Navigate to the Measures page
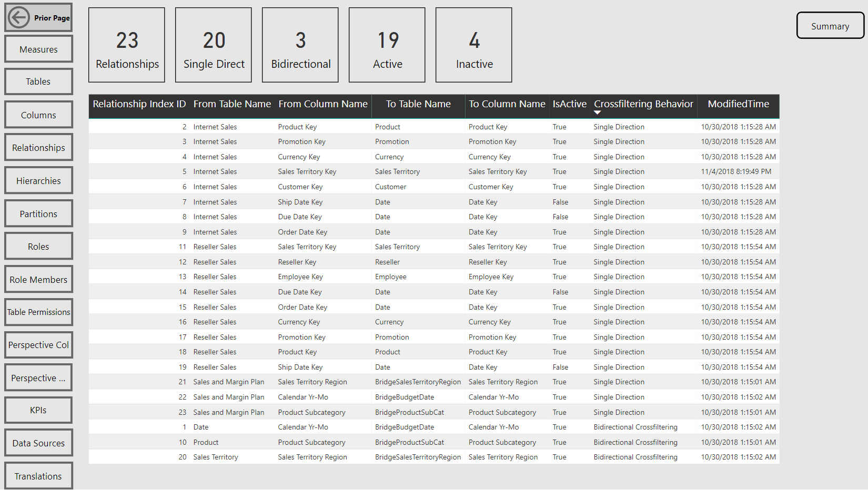This screenshot has width=868, height=490. pos(38,49)
